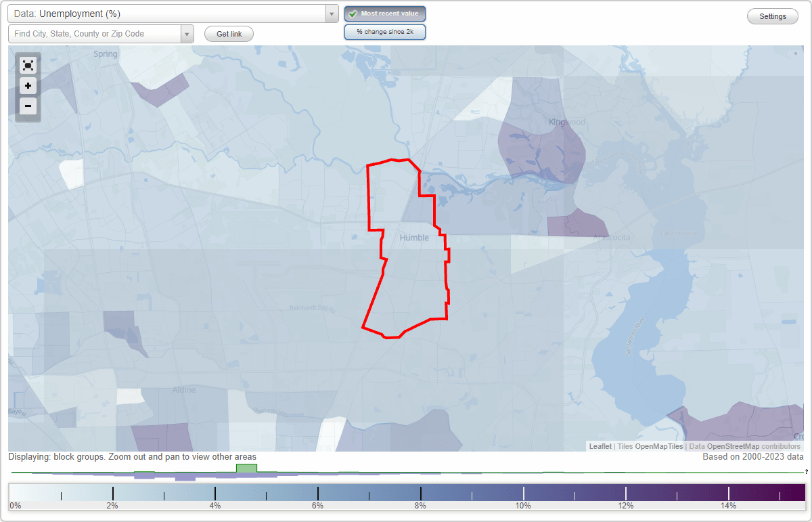The image size is (812, 522).
Task: Click the 6% position on the color legend
Action: coord(317,492)
